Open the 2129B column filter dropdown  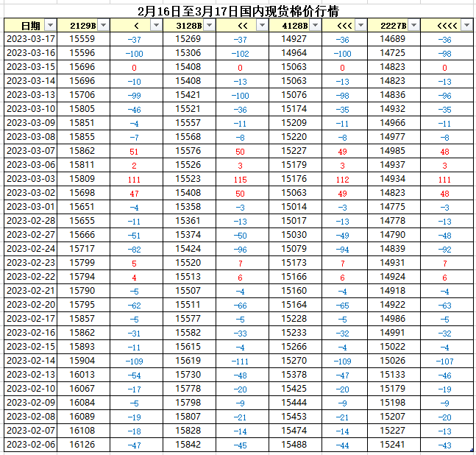point(102,26)
